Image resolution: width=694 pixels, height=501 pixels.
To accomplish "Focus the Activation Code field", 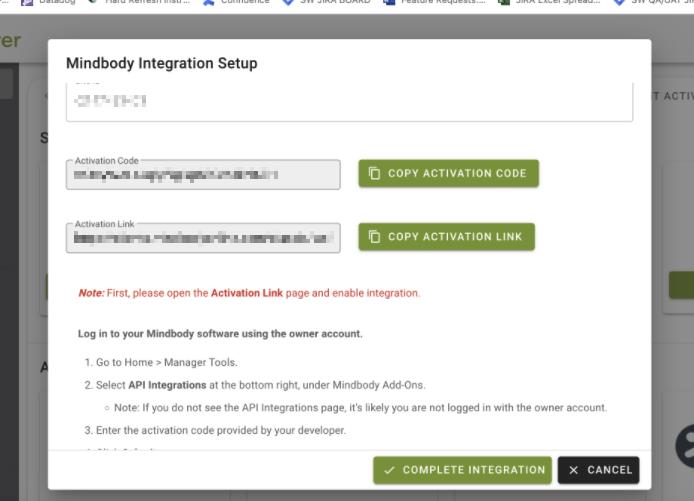I will 203,175.
